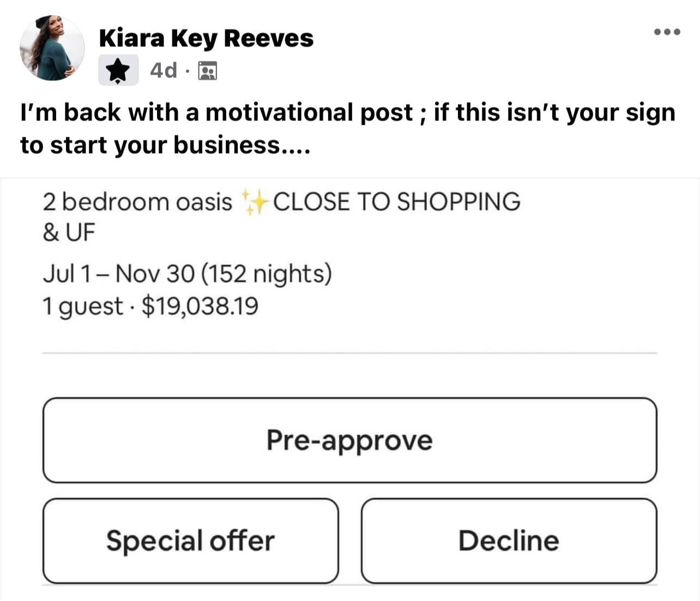700x601 pixels.
Task: Click the group audience privacy icon
Action: (x=207, y=71)
